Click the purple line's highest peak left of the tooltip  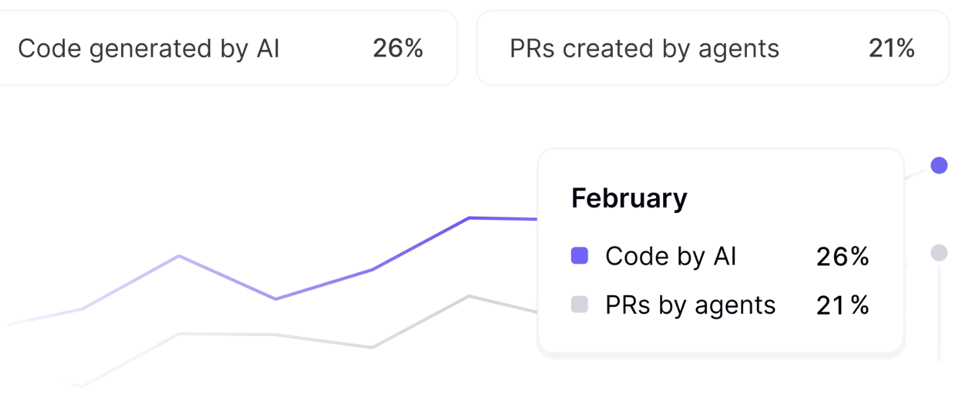click(469, 218)
